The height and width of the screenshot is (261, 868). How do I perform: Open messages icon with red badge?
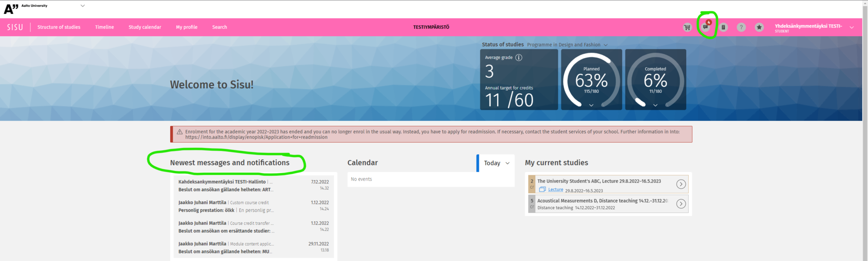coord(705,27)
